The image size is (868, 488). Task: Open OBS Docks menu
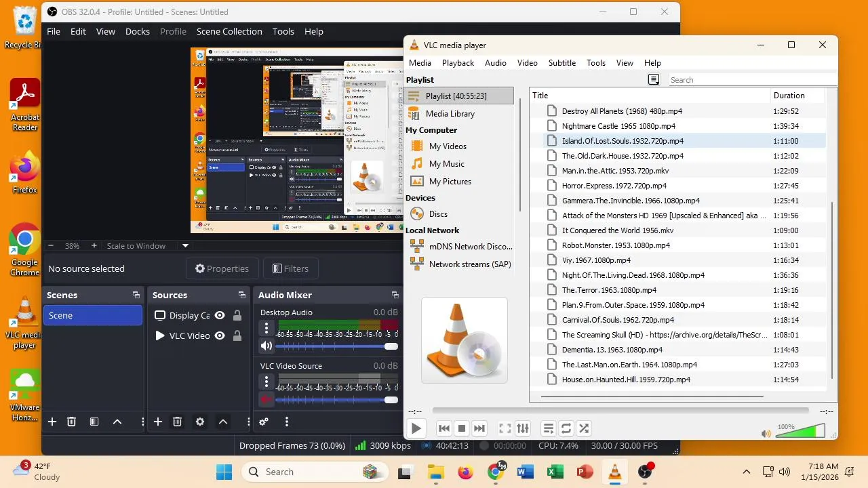pos(138,31)
